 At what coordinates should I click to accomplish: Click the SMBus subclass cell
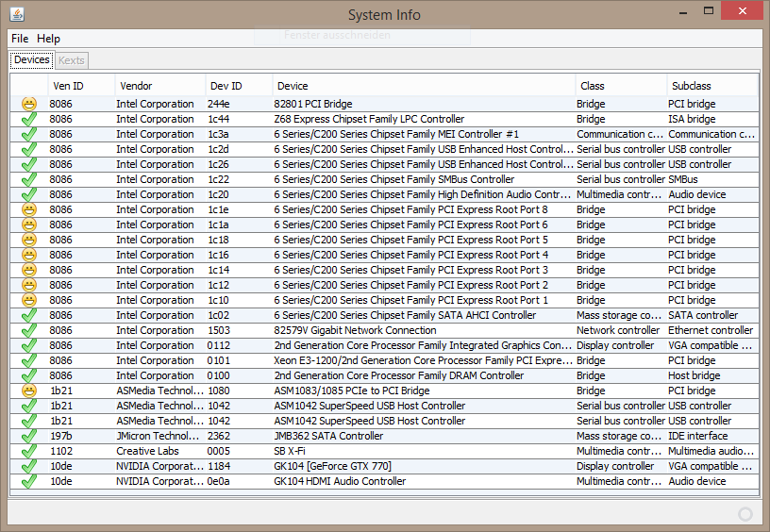click(712, 179)
